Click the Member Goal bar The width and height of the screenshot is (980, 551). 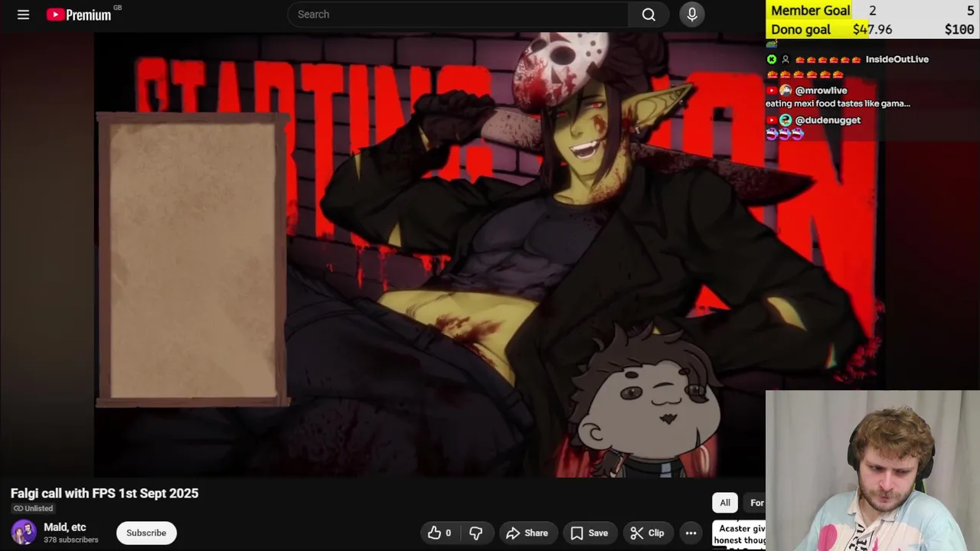(873, 10)
